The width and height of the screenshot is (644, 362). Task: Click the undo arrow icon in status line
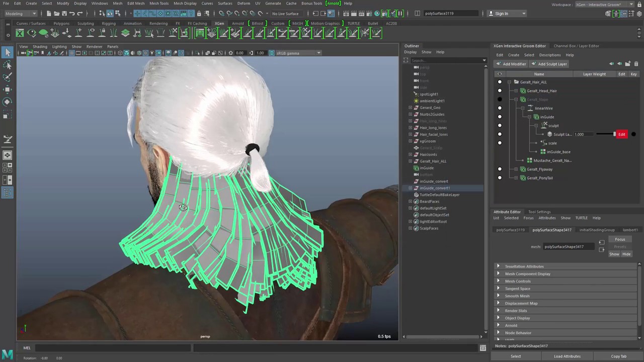[72, 14]
